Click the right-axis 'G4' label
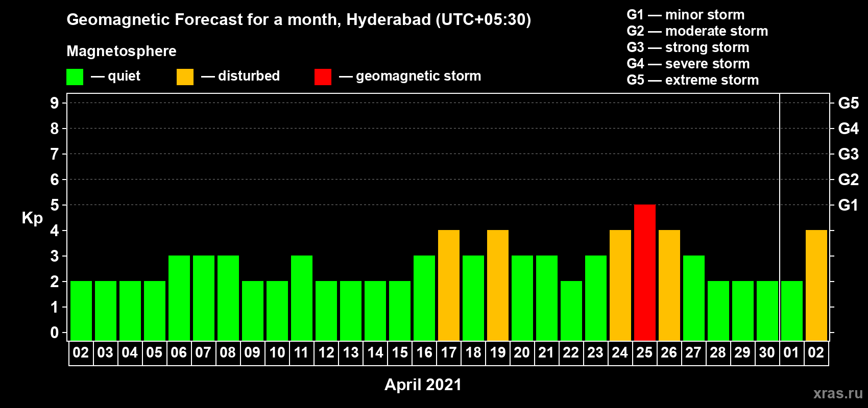The image size is (868, 408). (849, 129)
